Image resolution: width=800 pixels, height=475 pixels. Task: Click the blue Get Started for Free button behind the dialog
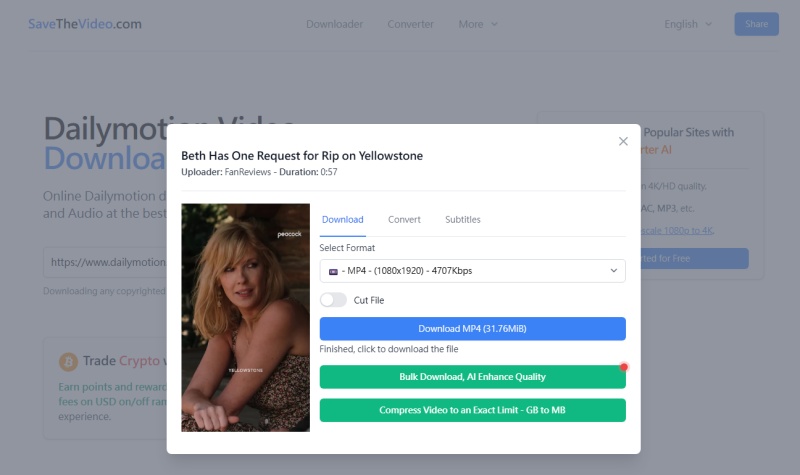[x=695, y=259]
